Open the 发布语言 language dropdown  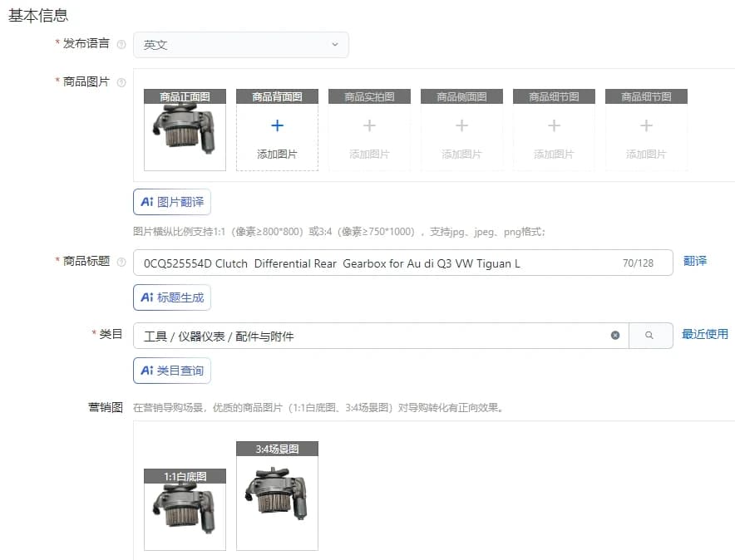click(241, 45)
